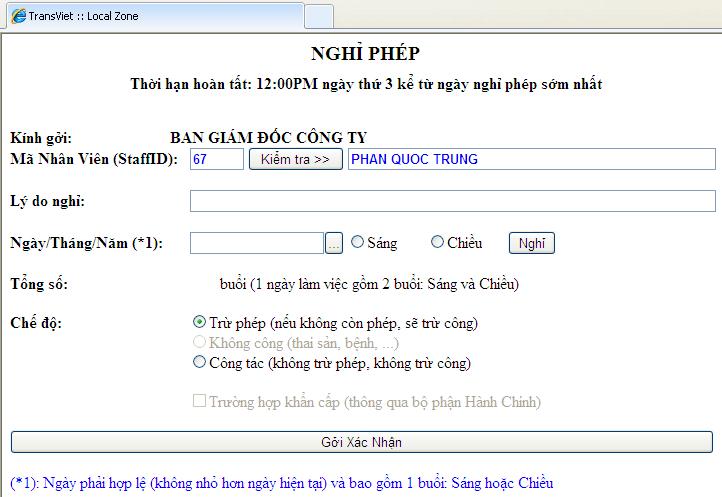
Task: Select Trừ phép radio option
Action: click(x=199, y=322)
